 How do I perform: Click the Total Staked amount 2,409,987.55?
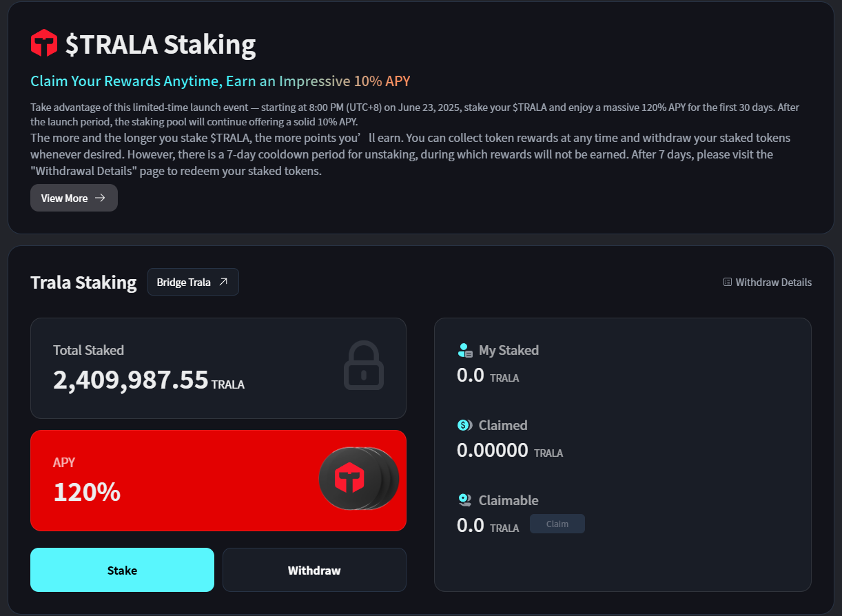point(131,380)
